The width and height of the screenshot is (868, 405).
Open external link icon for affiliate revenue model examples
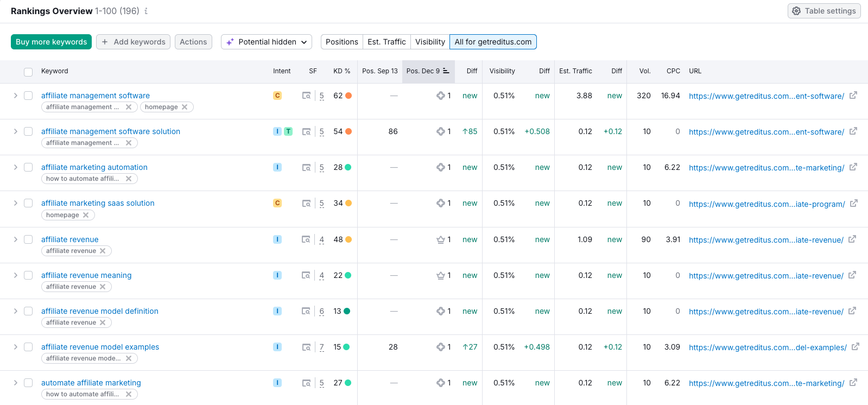pyautogui.click(x=856, y=347)
